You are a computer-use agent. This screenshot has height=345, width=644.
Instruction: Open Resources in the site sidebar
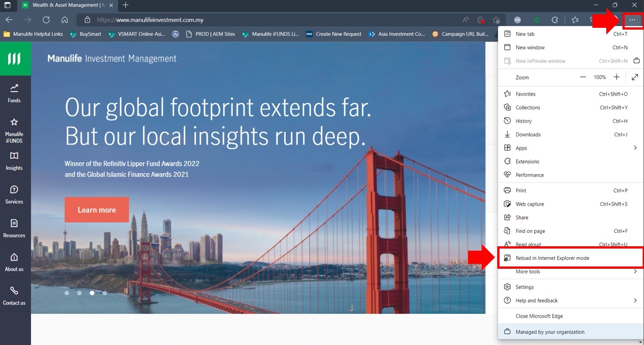[x=14, y=228]
